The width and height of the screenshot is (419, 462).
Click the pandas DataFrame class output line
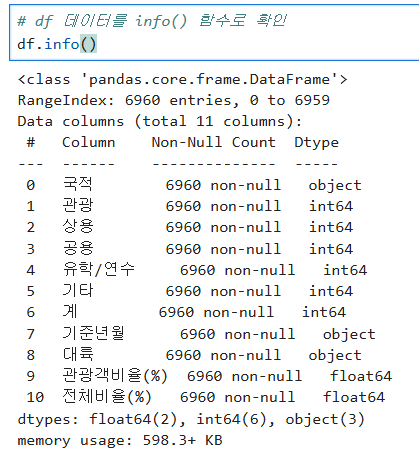tap(183, 80)
